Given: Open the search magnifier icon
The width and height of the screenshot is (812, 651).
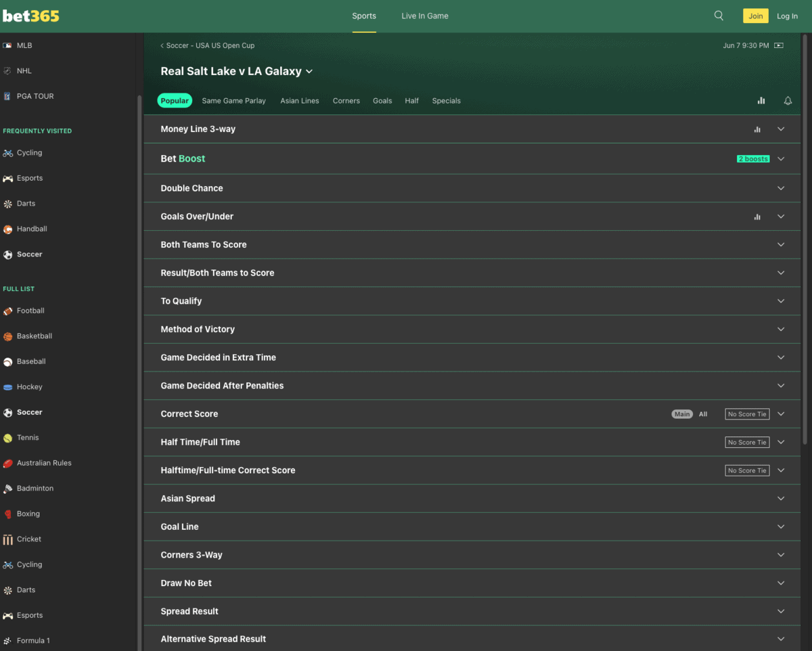Looking at the screenshot, I should tap(719, 16).
